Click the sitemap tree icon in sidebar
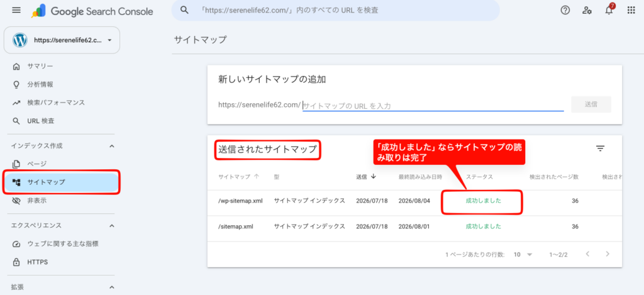The image size is (644, 295). [x=16, y=182]
